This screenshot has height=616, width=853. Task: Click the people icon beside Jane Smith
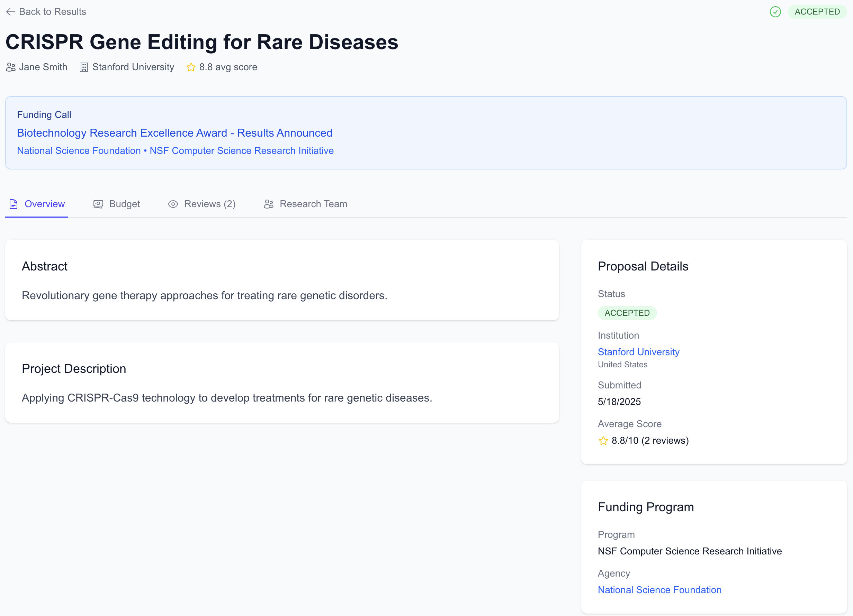10,67
